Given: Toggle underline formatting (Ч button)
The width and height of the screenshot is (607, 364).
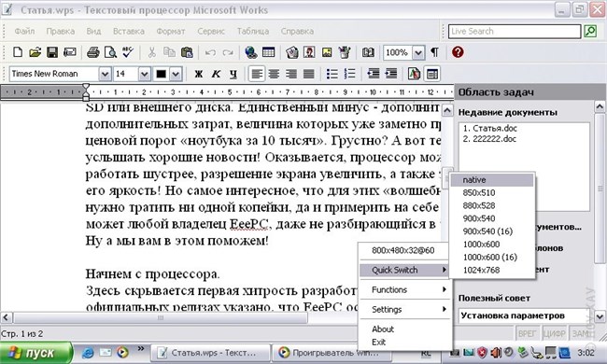Looking at the screenshot, I should click(x=233, y=74).
